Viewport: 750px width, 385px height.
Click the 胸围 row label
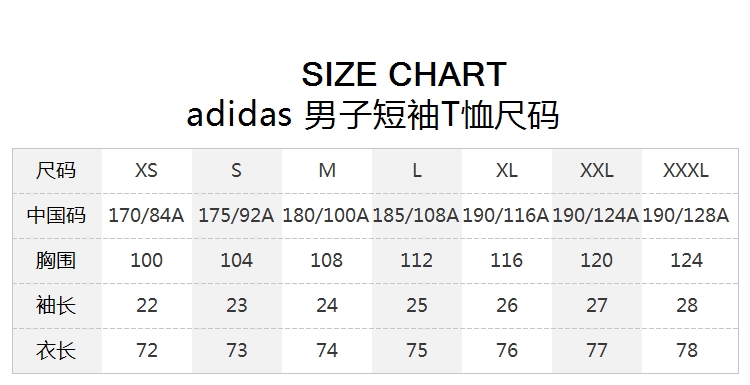tap(56, 260)
